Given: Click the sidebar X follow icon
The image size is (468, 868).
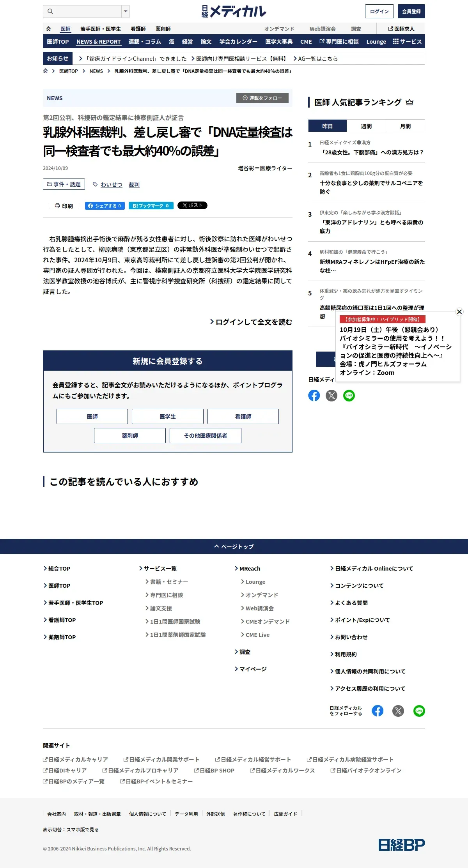Looking at the screenshot, I should point(331,396).
